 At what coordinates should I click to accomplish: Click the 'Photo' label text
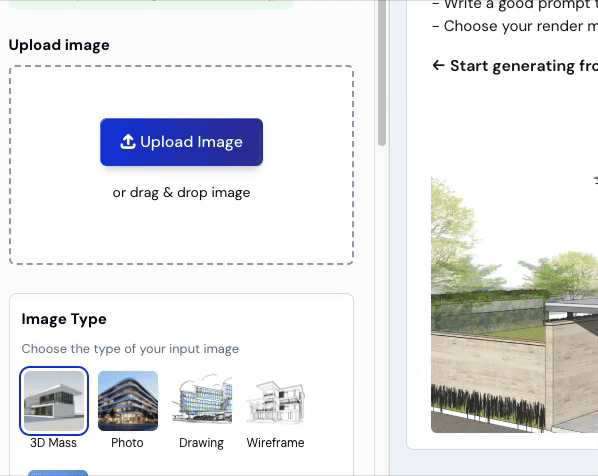[x=127, y=443]
